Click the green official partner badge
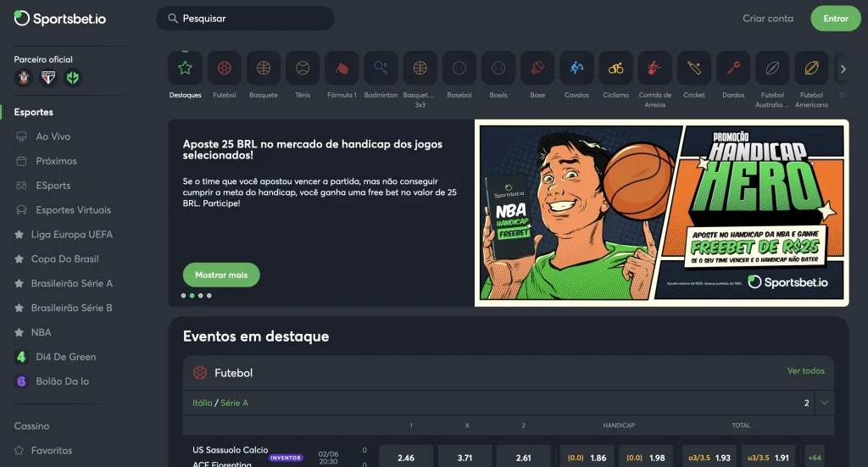Viewport: 868px width, 467px height. click(73, 78)
